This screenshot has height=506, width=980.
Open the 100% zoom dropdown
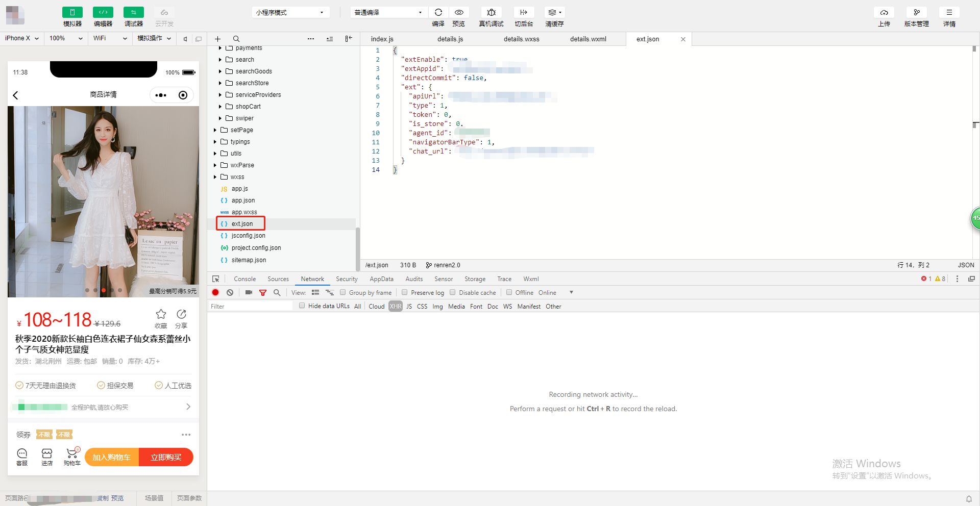pos(66,38)
